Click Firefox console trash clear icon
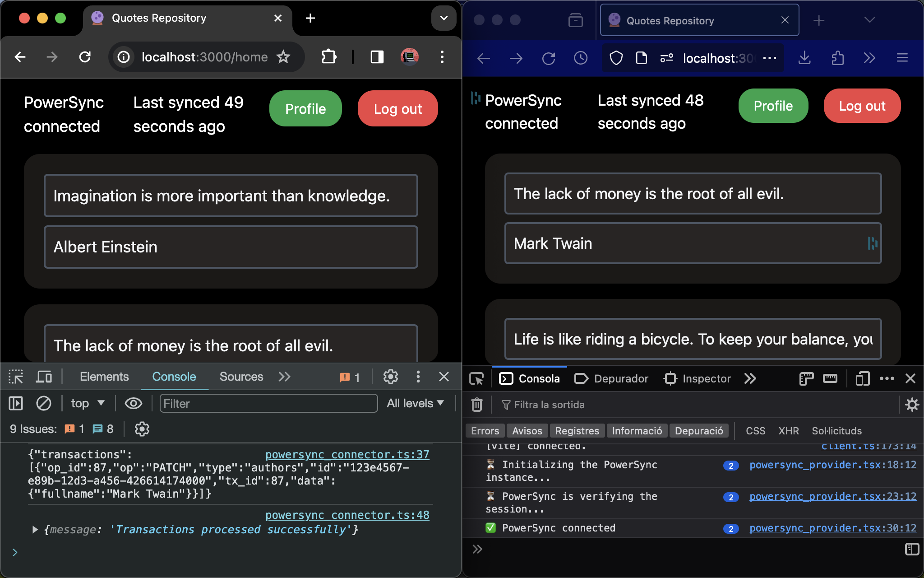This screenshot has width=924, height=578. 477,405
